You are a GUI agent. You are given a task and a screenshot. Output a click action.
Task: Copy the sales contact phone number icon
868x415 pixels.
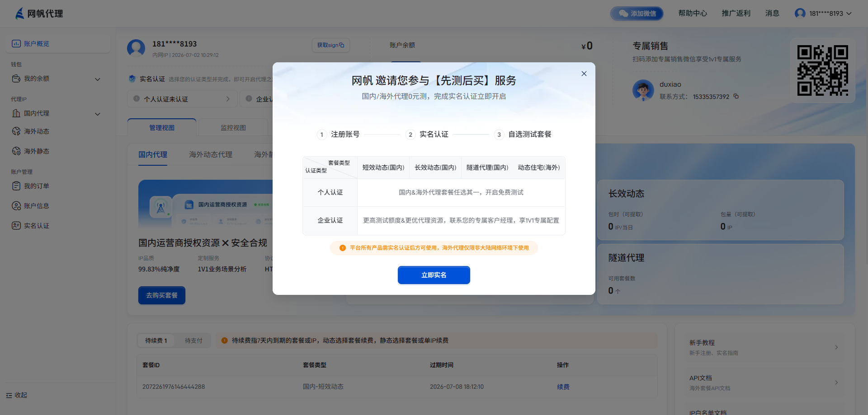[736, 96]
